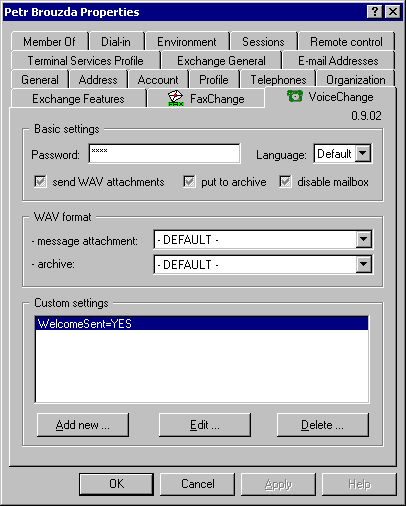Click the Delete button

[x=323, y=425]
